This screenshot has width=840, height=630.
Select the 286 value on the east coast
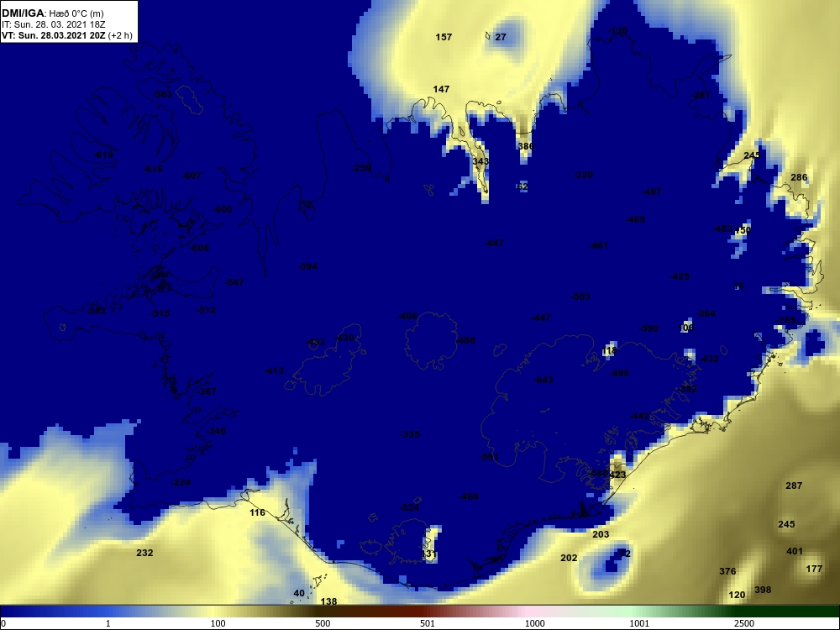coord(799,177)
